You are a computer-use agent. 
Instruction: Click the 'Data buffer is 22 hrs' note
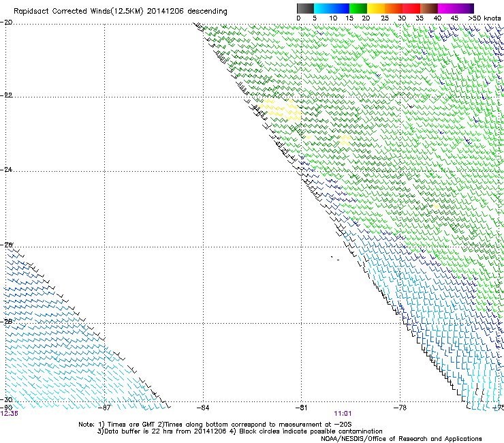(240, 431)
